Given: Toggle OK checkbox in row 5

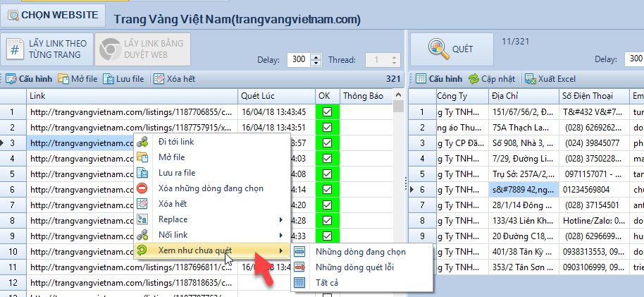Looking at the screenshot, I should [328, 174].
